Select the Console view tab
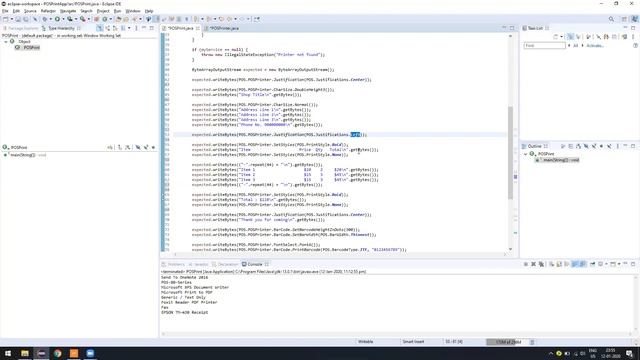The width and height of the screenshot is (640, 360). (254, 264)
